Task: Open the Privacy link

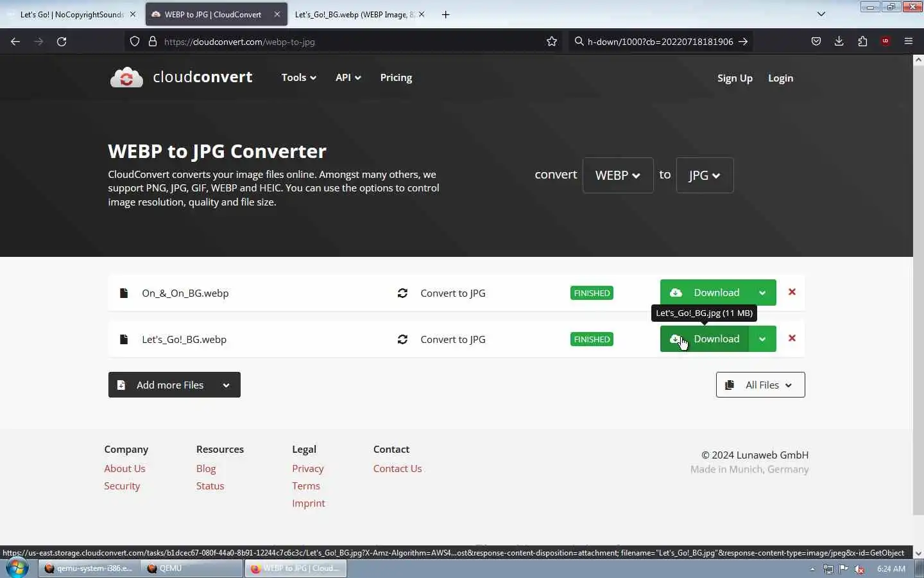Action: pos(308,469)
